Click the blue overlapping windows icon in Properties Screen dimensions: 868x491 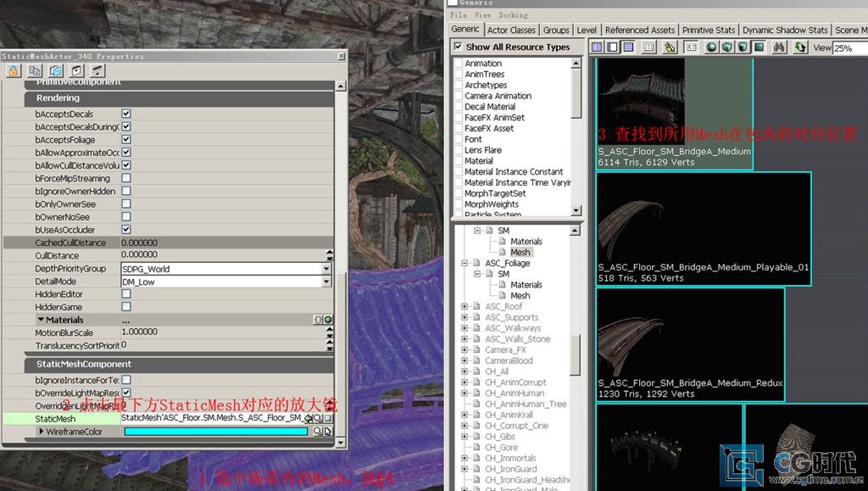click(x=55, y=71)
